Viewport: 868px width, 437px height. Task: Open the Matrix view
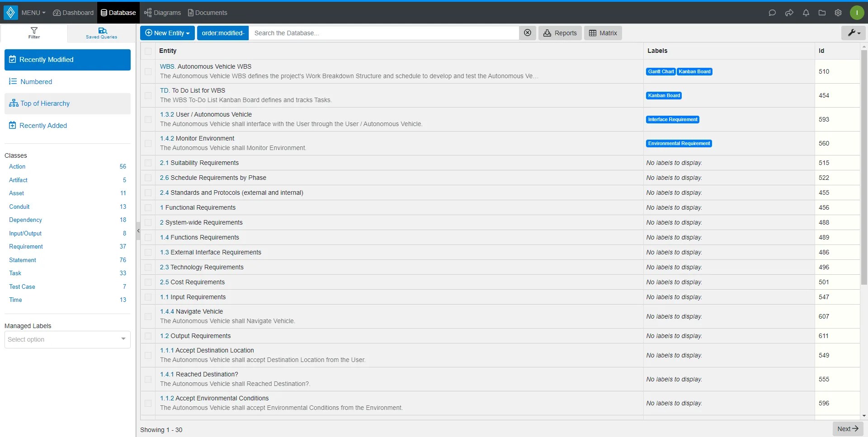coord(603,33)
